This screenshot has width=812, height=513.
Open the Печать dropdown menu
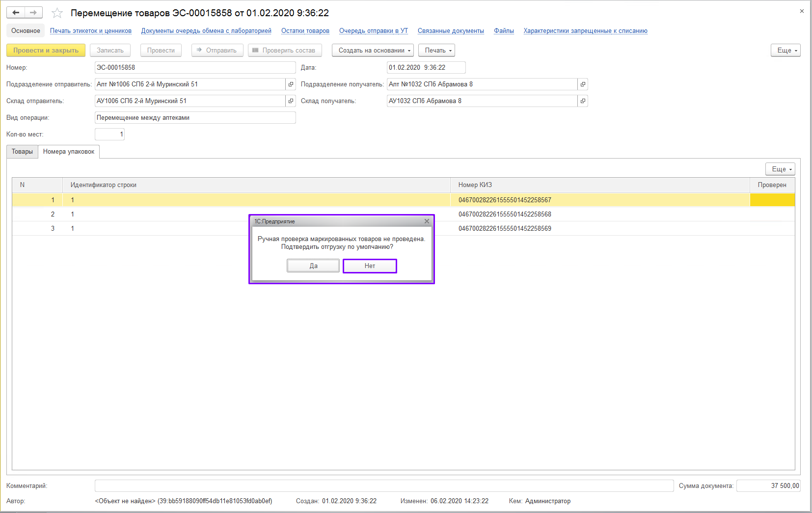[436, 51]
